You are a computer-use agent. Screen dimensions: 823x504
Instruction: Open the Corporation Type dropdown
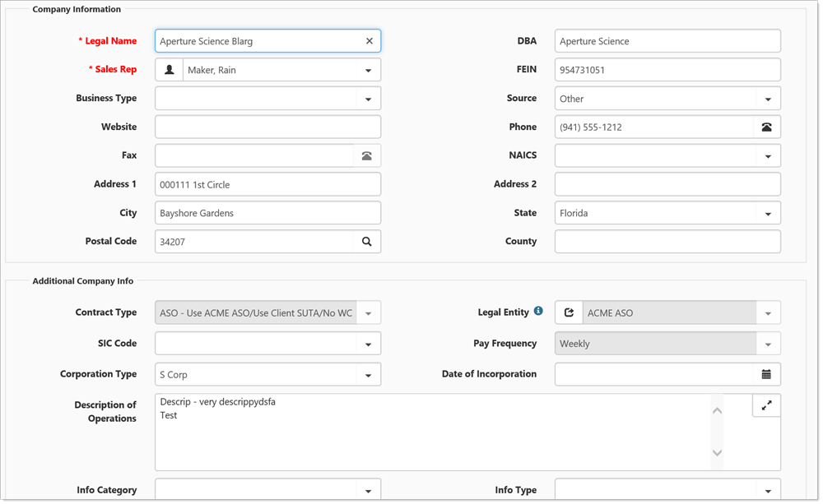tap(368, 375)
